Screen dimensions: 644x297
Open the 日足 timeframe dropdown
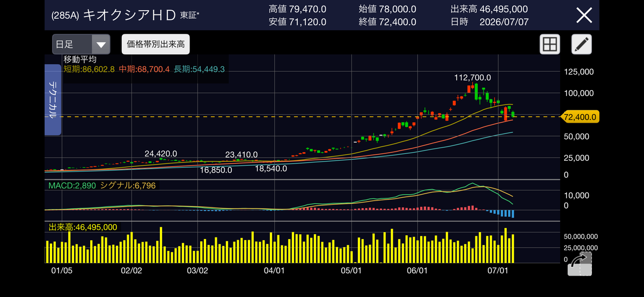tap(81, 44)
